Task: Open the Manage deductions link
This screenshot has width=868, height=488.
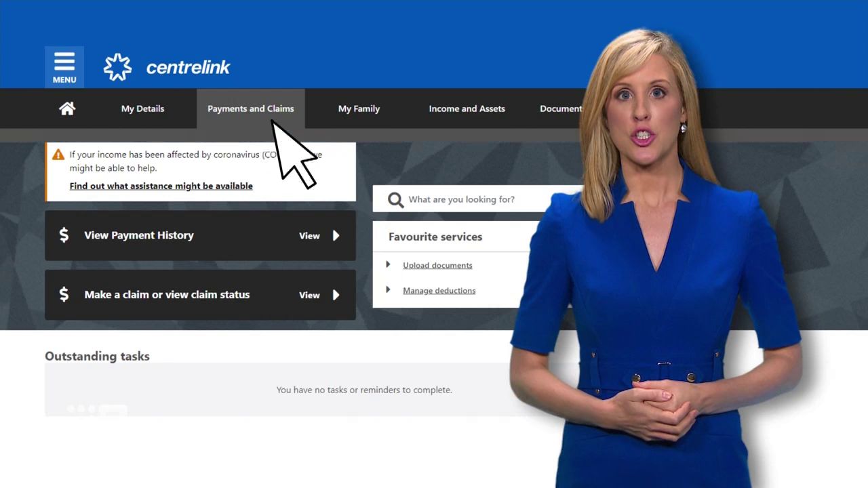Action: click(439, 291)
